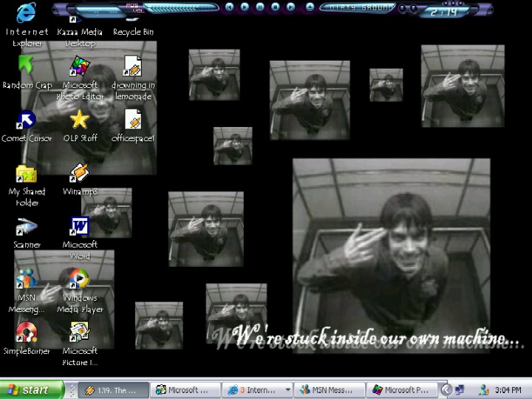Select the Kazaa Media Desktop label

[x=80, y=38]
